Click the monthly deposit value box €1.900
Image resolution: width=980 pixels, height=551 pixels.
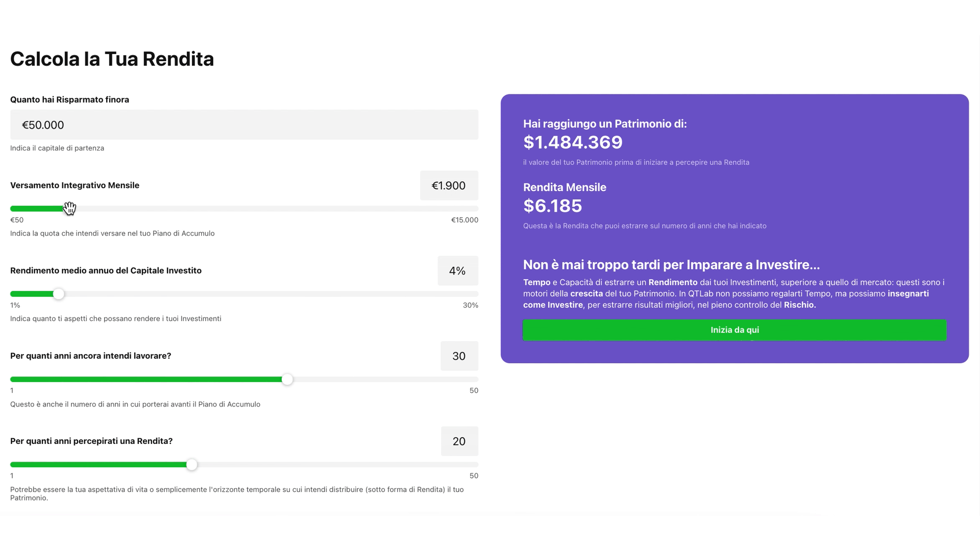pyautogui.click(x=449, y=186)
